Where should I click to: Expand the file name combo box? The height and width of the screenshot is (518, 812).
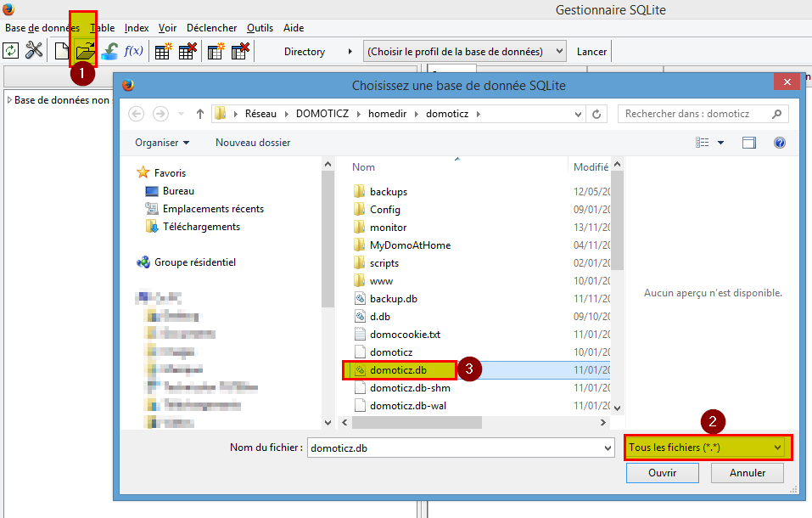pyautogui.click(x=608, y=448)
